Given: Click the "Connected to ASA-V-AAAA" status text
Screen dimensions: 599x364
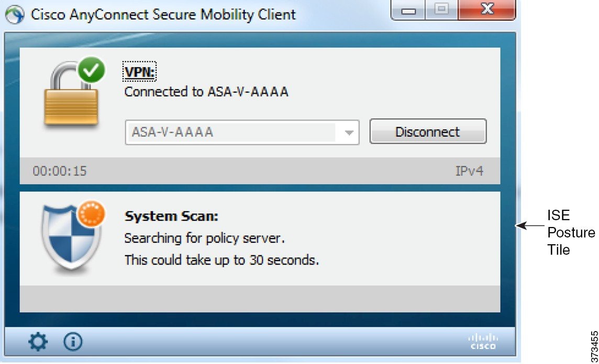Looking at the screenshot, I should coord(206,93).
